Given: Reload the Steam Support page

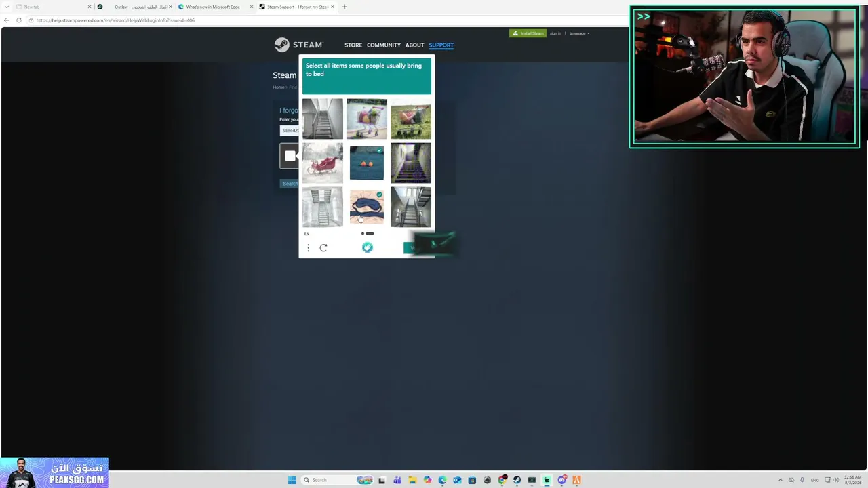Looking at the screenshot, I should (x=18, y=20).
